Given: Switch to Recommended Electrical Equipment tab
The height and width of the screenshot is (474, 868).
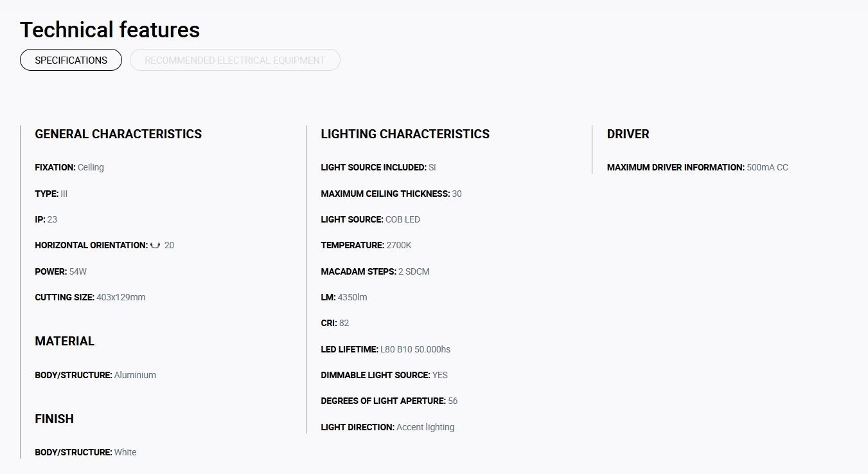Looking at the screenshot, I should [235, 60].
